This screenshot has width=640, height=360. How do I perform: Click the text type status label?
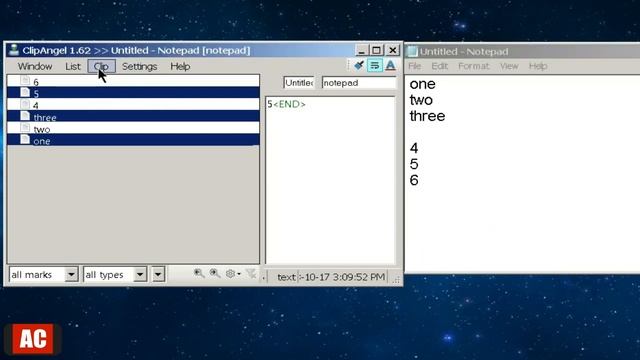coord(286,277)
